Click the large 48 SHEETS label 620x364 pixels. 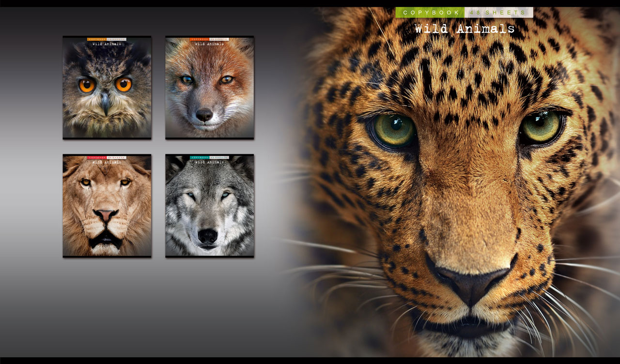point(498,13)
